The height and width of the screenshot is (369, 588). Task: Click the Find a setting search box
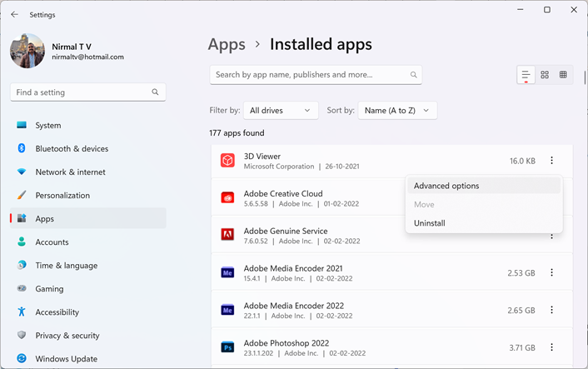click(88, 92)
